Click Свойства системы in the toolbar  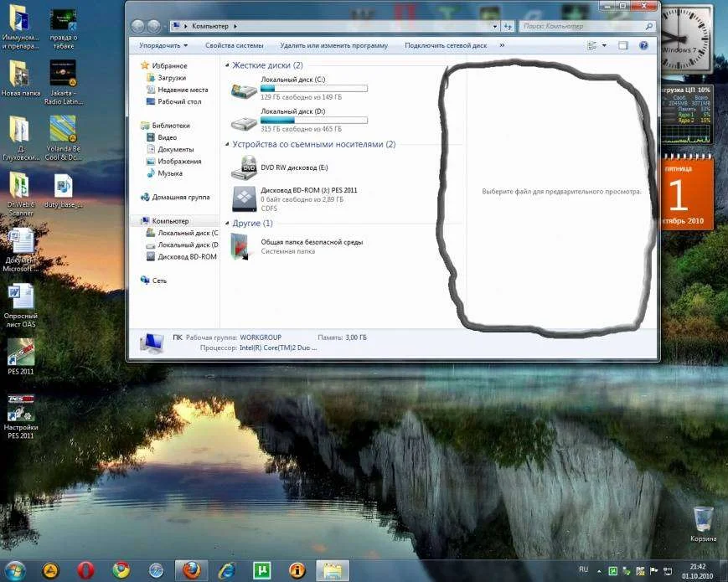coord(234,45)
